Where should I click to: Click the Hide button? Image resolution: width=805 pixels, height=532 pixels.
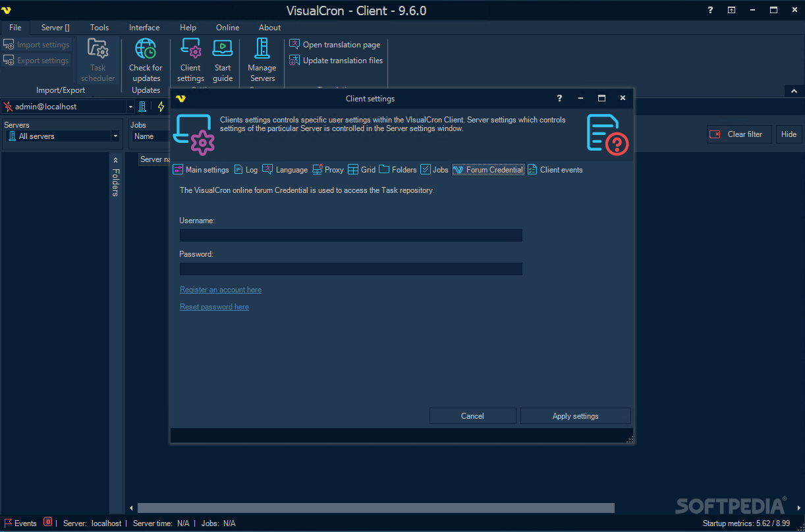click(x=789, y=134)
